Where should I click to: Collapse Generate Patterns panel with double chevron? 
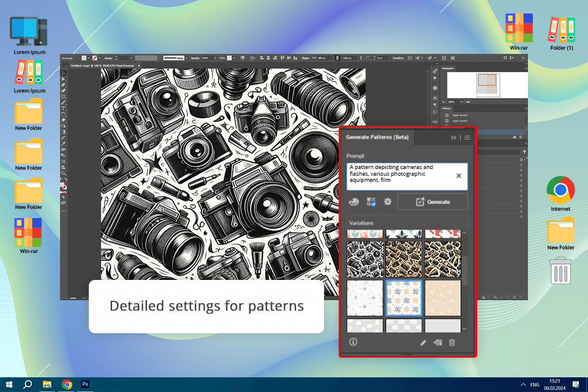[453, 138]
